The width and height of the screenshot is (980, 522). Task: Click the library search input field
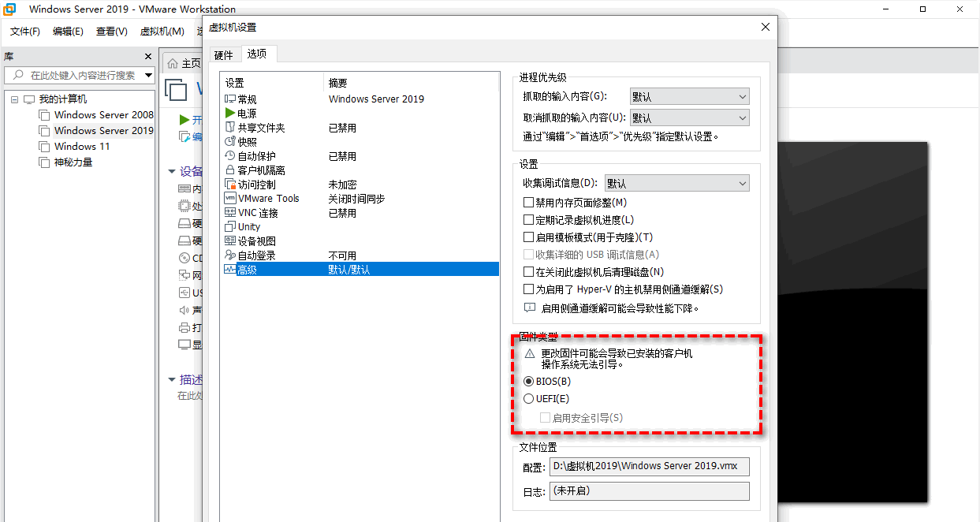(x=79, y=76)
